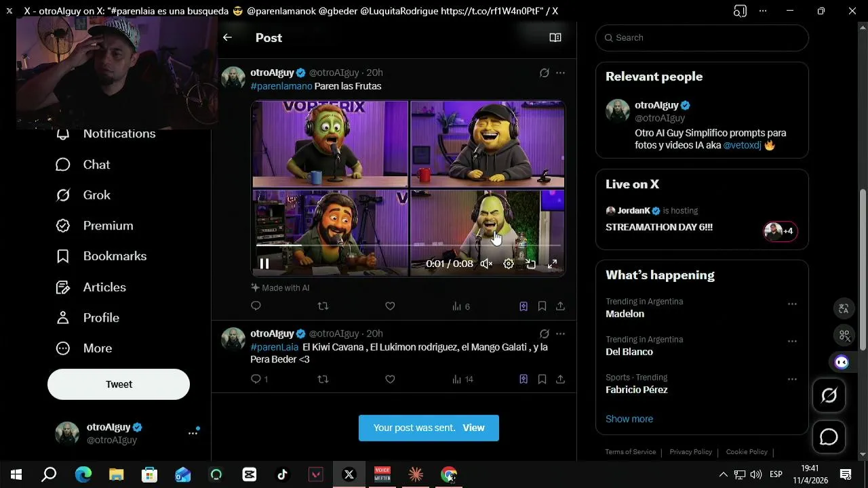
Task: Bookmark the Kiwi Cavana post
Action: click(x=542, y=379)
